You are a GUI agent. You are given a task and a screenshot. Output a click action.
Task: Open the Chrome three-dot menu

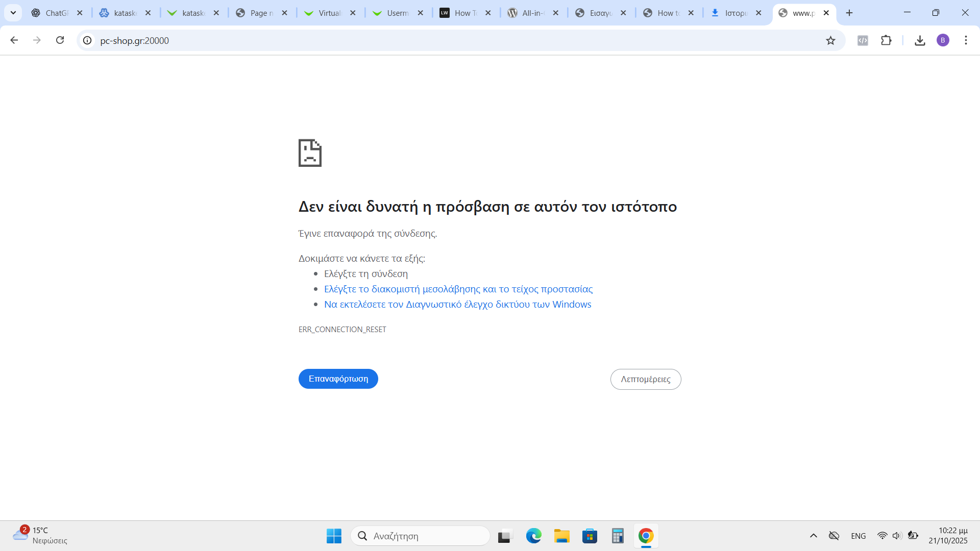tap(966, 40)
